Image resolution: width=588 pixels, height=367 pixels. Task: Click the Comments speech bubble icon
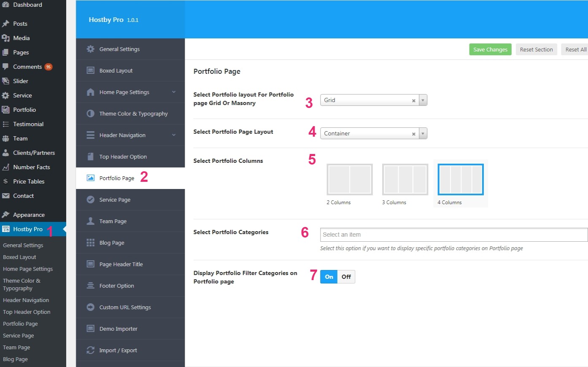pos(5,67)
